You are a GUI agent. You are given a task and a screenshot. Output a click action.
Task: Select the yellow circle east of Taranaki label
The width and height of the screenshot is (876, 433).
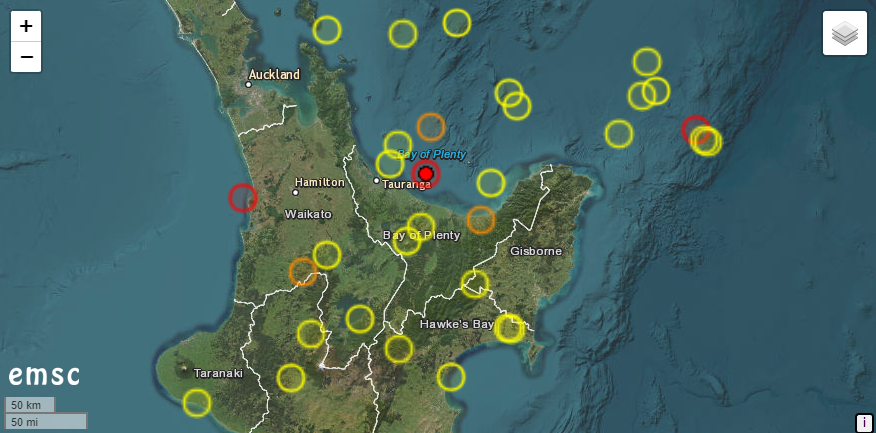coord(291,378)
